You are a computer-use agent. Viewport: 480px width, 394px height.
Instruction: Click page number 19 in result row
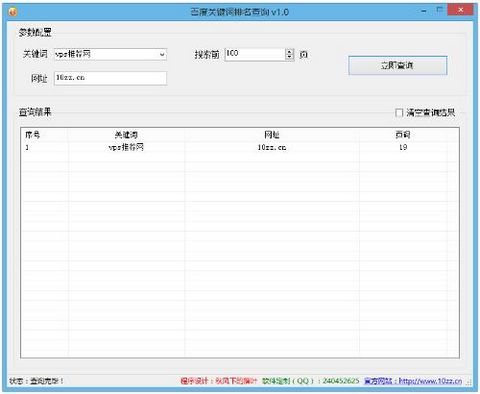[x=403, y=147]
